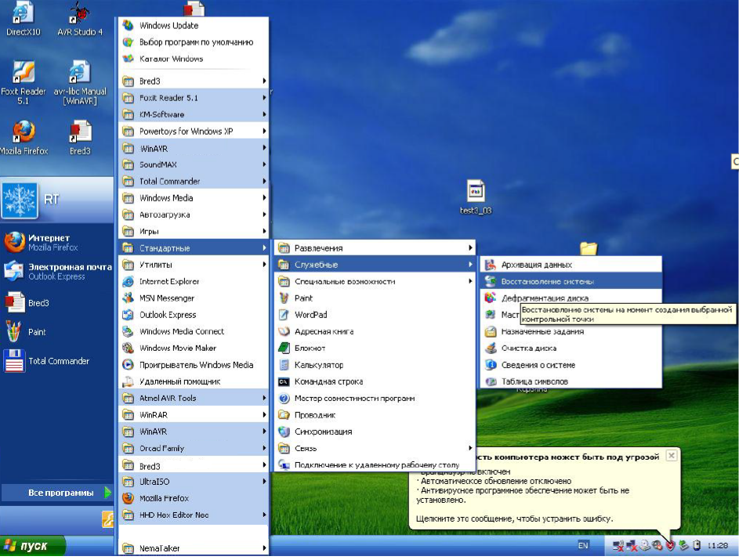Click the security alert balloon message
The width and height of the screenshot is (739, 560).
tap(545, 488)
